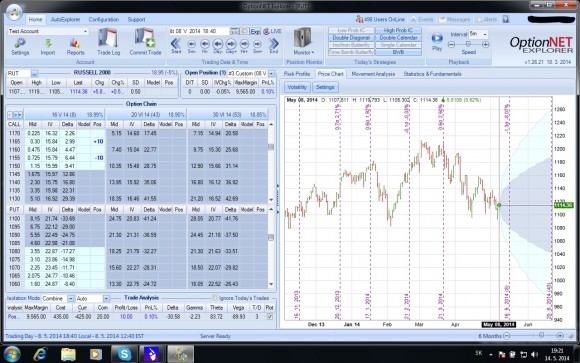Click the OptionNET application orb menu

click(15, 12)
